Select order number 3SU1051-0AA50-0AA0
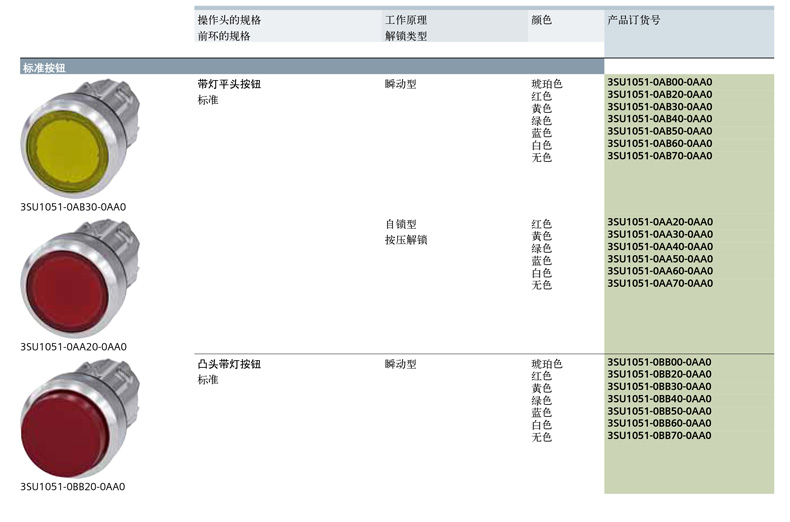The image size is (790, 522). tap(659, 259)
